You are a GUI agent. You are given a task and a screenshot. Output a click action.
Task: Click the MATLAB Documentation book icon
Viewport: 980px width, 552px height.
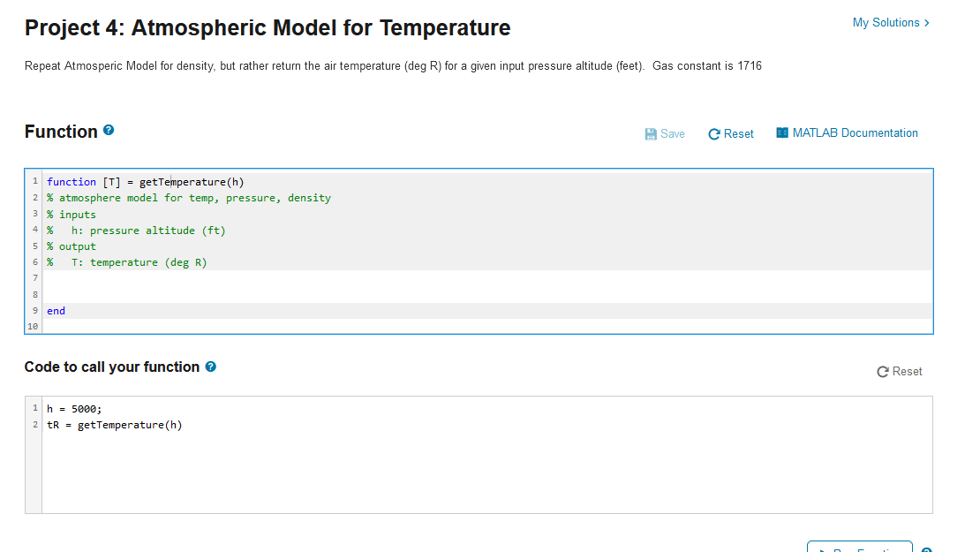pyautogui.click(x=782, y=132)
